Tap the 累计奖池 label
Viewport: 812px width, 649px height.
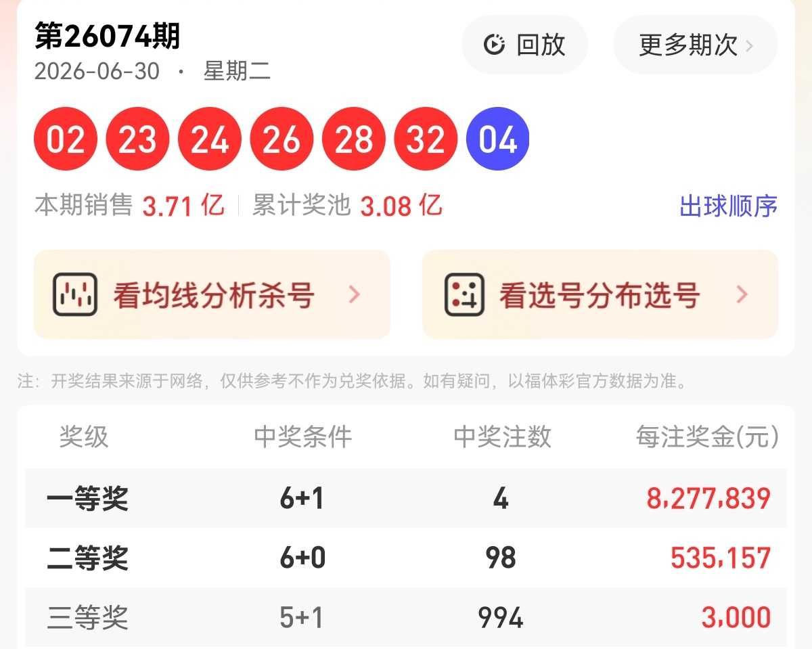pos(301,206)
